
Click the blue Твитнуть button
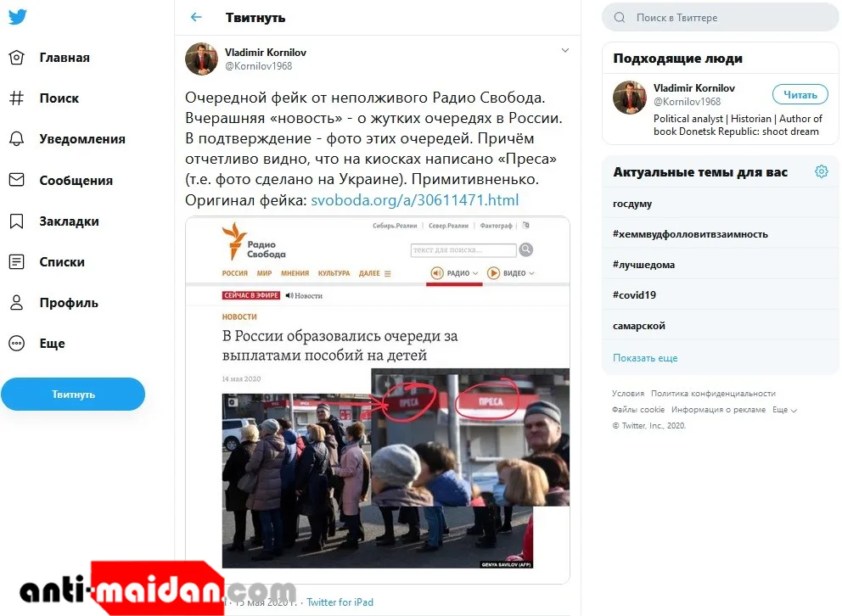pos(73,395)
